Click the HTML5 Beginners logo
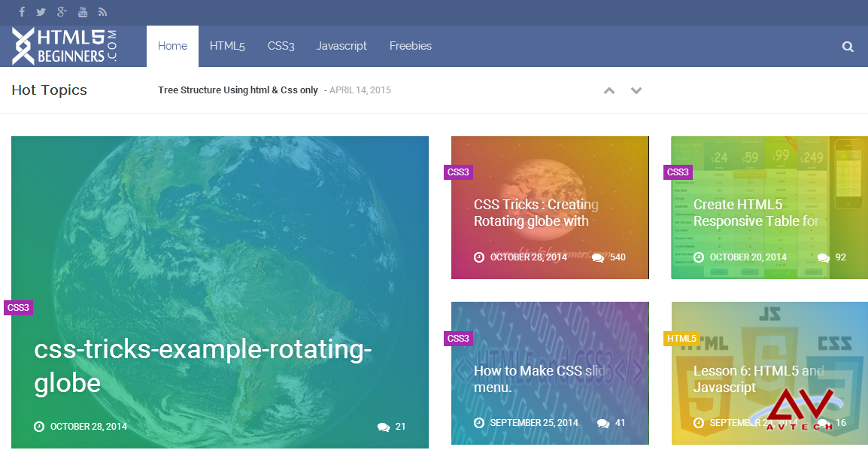This screenshot has width=868, height=450. 64,46
